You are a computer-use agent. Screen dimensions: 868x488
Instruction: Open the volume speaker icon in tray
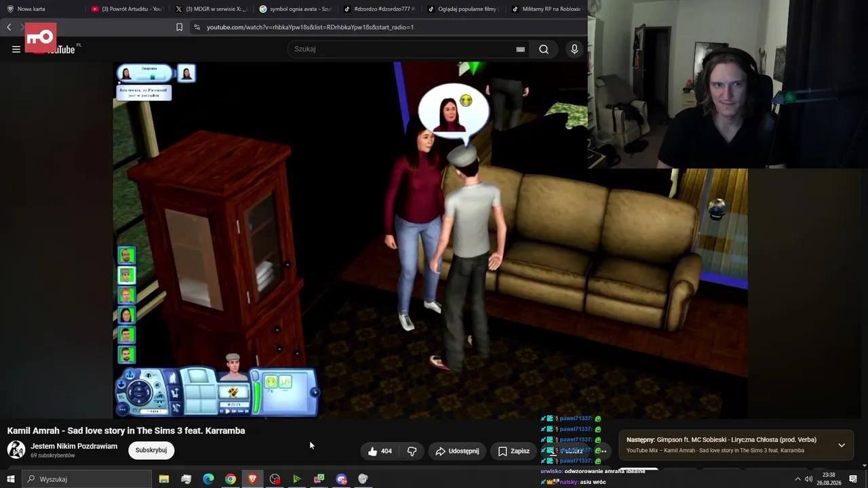[809, 479]
